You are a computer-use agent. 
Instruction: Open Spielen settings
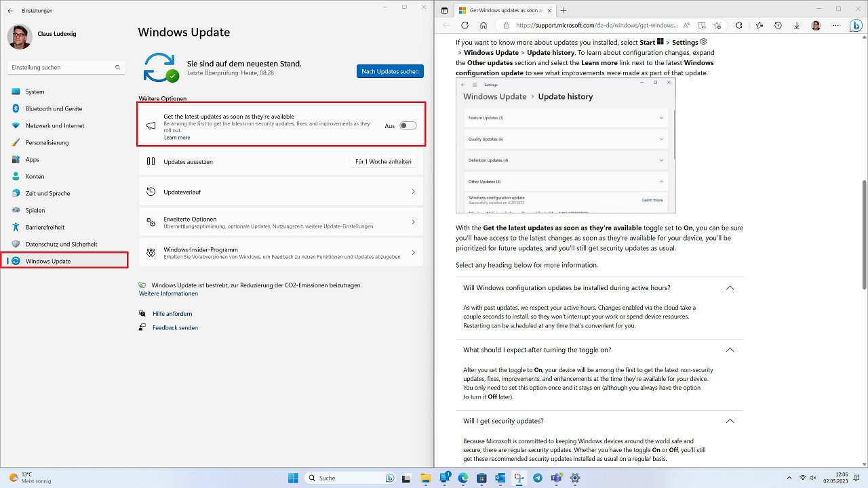tap(64, 210)
